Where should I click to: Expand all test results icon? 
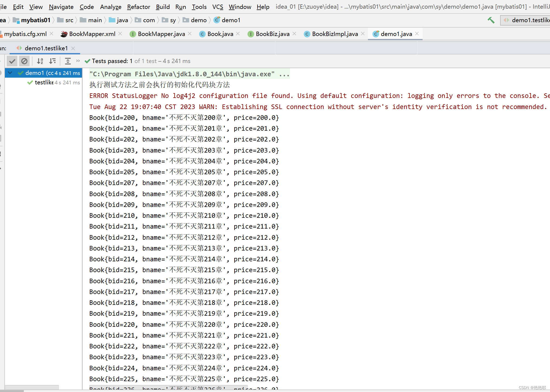pyautogui.click(x=68, y=61)
